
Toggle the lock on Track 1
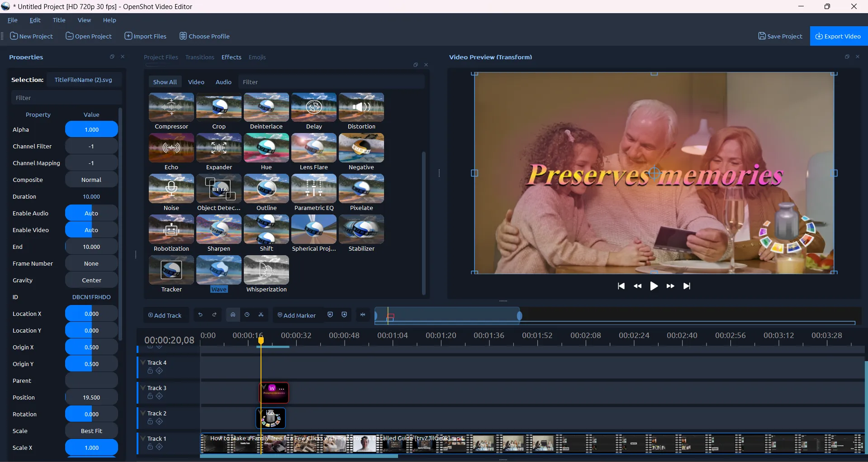pos(150,447)
